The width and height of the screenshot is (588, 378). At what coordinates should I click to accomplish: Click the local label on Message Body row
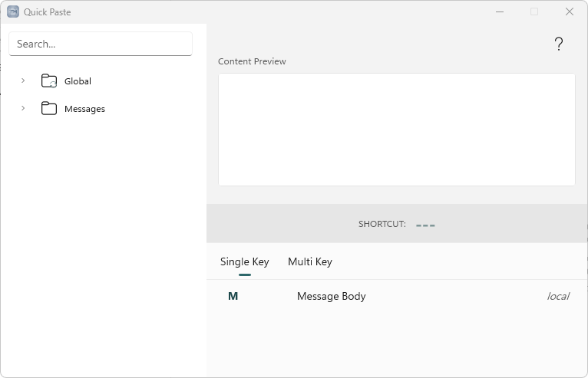558,296
